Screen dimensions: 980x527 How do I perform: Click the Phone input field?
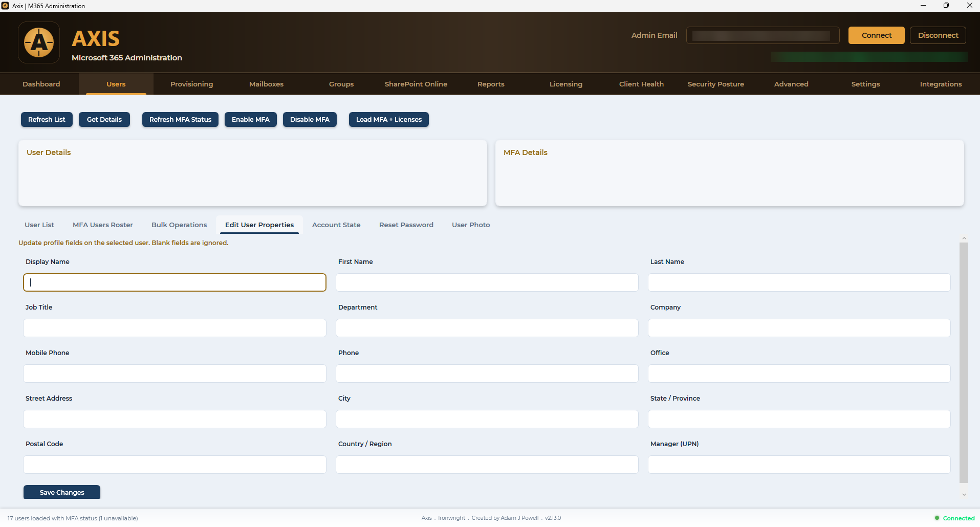click(487, 374)
